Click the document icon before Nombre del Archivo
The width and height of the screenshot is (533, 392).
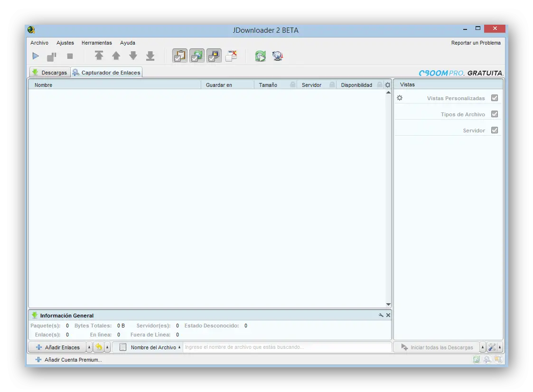tap(123, 347)
